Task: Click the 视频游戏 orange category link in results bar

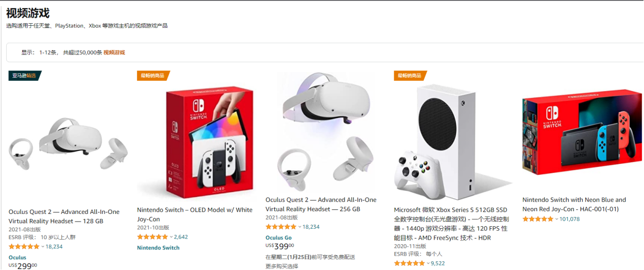Action: tap(114, 53)
